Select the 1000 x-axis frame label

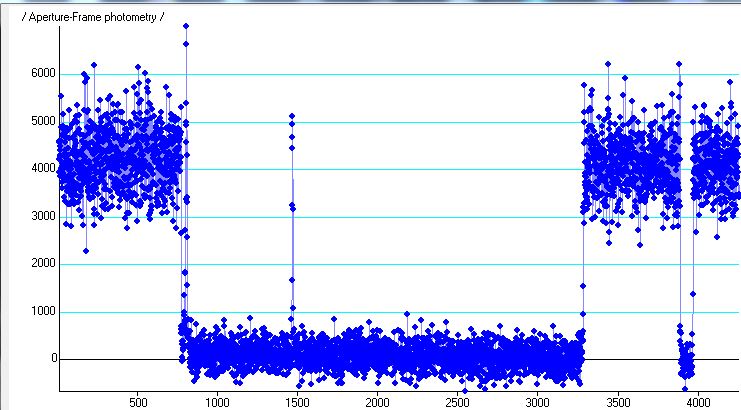(x=217, y=402)
